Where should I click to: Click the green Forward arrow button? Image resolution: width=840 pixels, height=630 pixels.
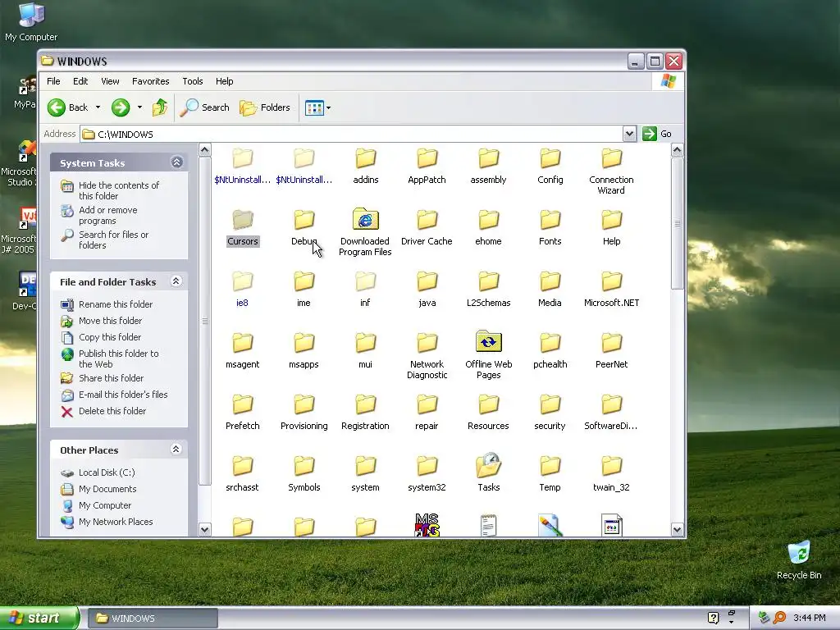coord(121,107)
